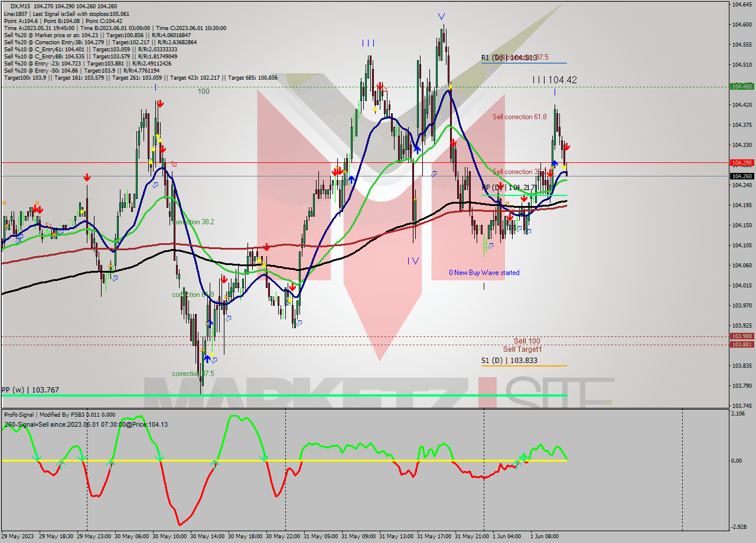This screenshot has width=756, height=543.
Task: Select the 'Last Signal is:Sell with stoploss' line
Action: click(81, 14)
